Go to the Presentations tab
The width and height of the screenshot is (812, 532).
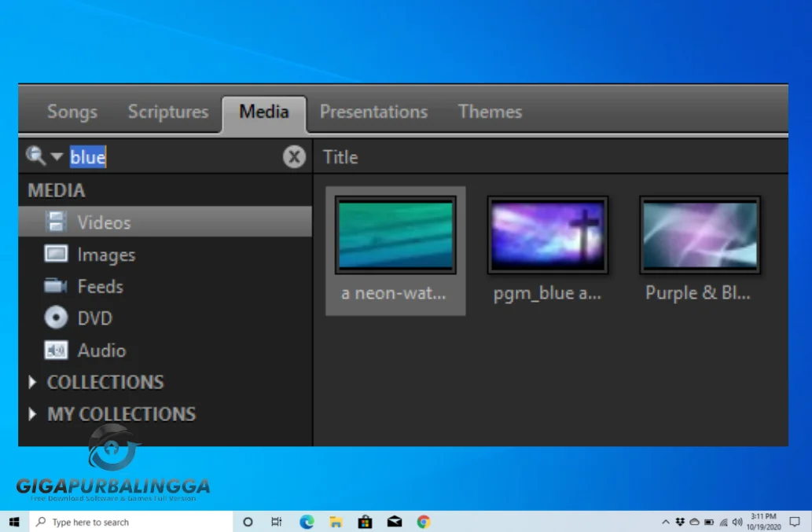point(373,112)
